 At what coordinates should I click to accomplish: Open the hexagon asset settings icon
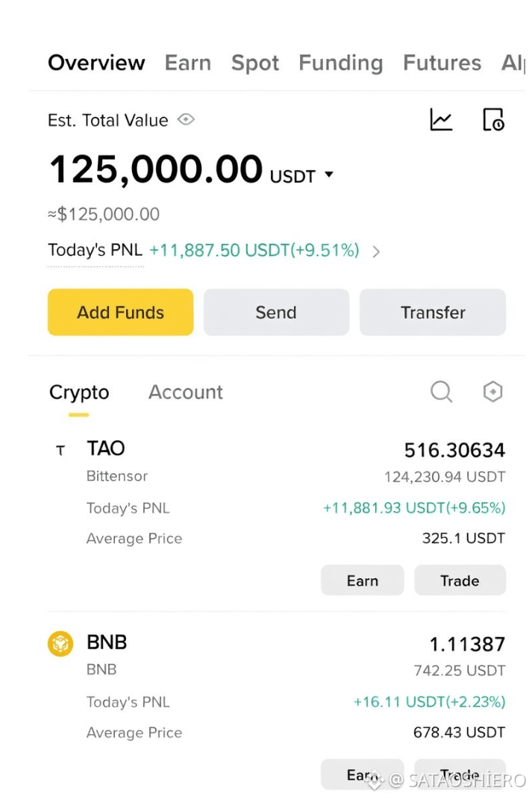coord(492,392)
